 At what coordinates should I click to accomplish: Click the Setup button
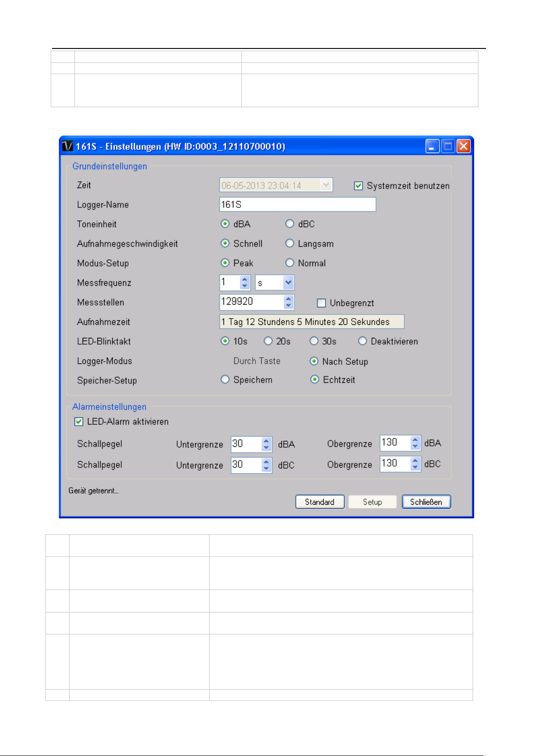[373, 502]
